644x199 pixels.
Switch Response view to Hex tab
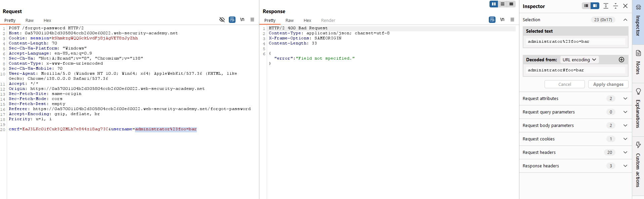[307, 21]
